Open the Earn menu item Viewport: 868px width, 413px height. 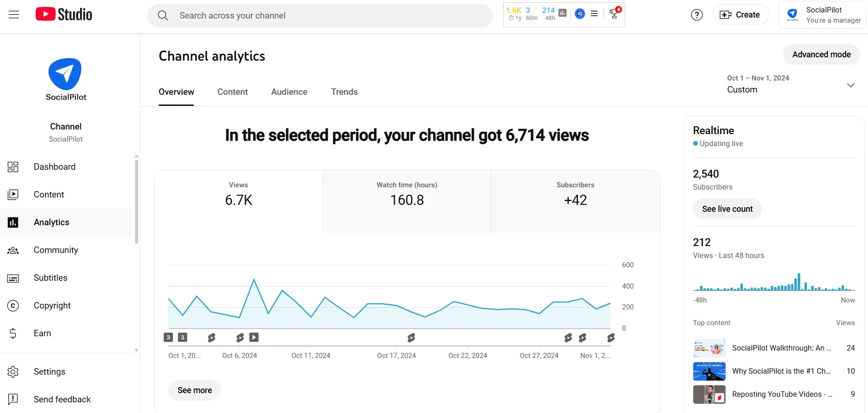(67, 333)
